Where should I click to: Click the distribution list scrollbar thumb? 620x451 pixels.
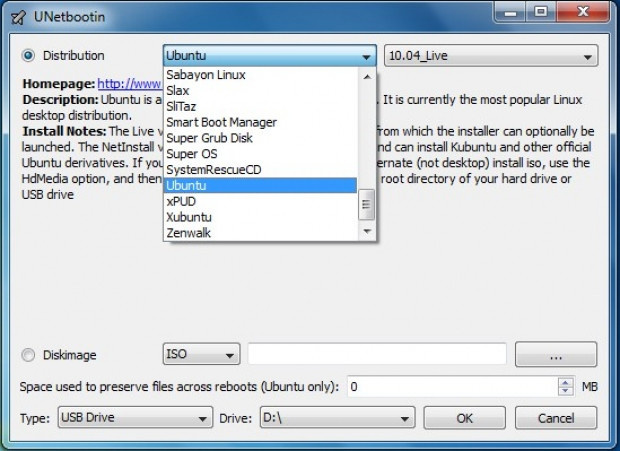367,204
